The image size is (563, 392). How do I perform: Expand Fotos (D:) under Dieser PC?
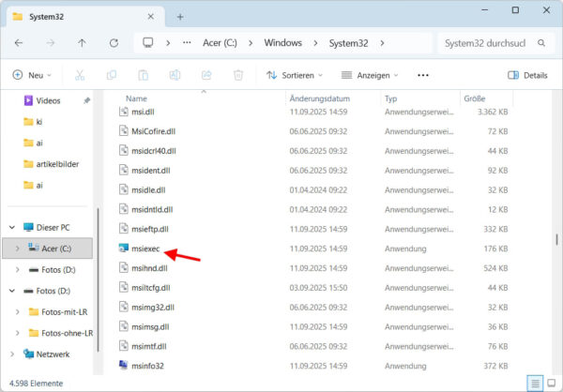pyautogui.click(x=17, y=269)
